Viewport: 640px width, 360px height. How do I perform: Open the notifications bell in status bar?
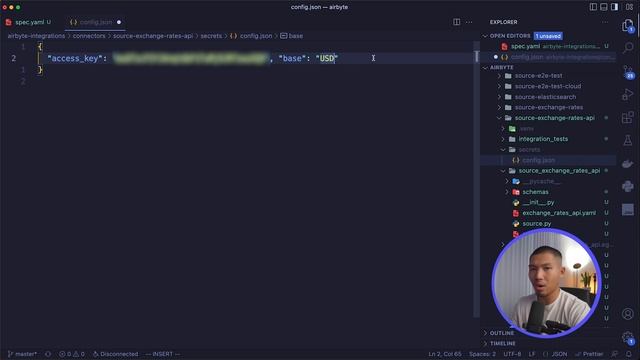pyautogui.click(x=629, y=354)
